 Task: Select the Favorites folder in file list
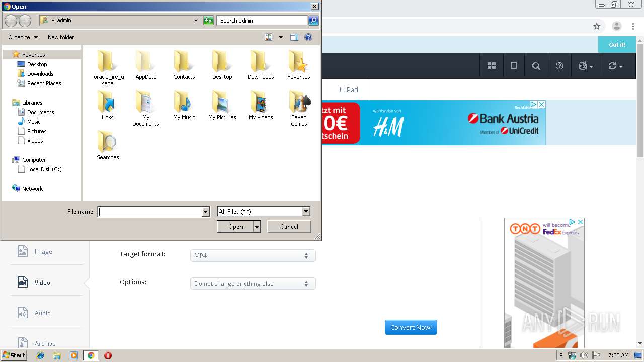pyautogui.click(x=299, y=65)
